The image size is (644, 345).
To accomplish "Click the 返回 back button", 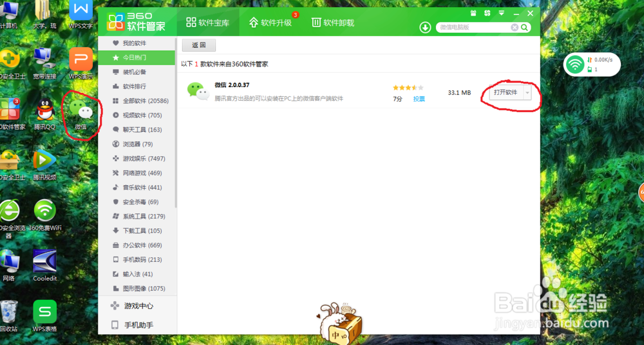I will coord(199,45).
